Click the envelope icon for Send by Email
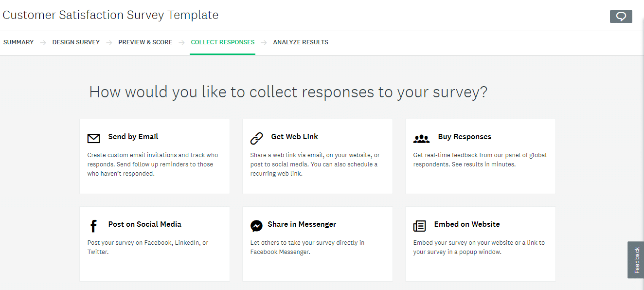This screenshot has width=644, height=290. (93, 138)
